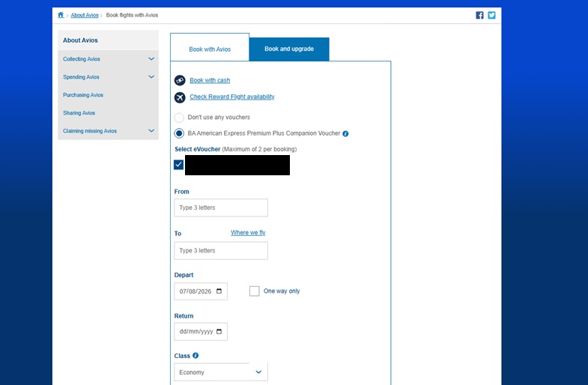Open Sharing Avios sidebar item

(79, 113)
